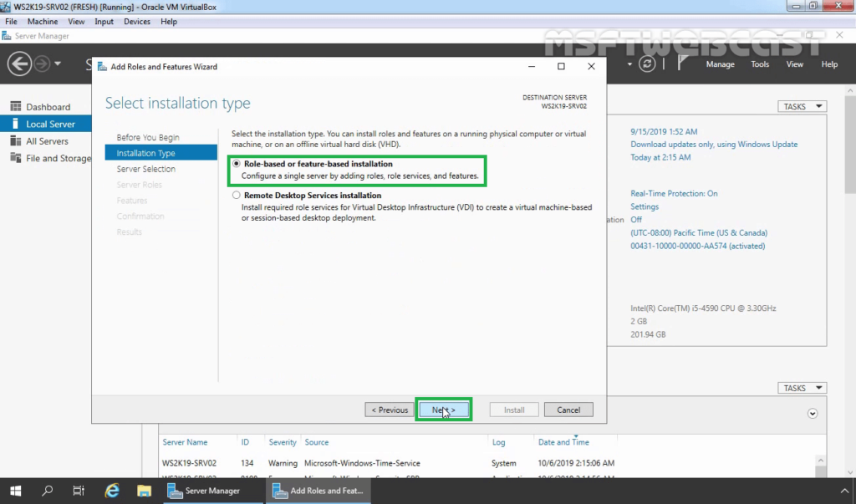The height and width of the screenshot is (504, 856).
Task: Show hidden system tray icons
Action: [844, 491]
